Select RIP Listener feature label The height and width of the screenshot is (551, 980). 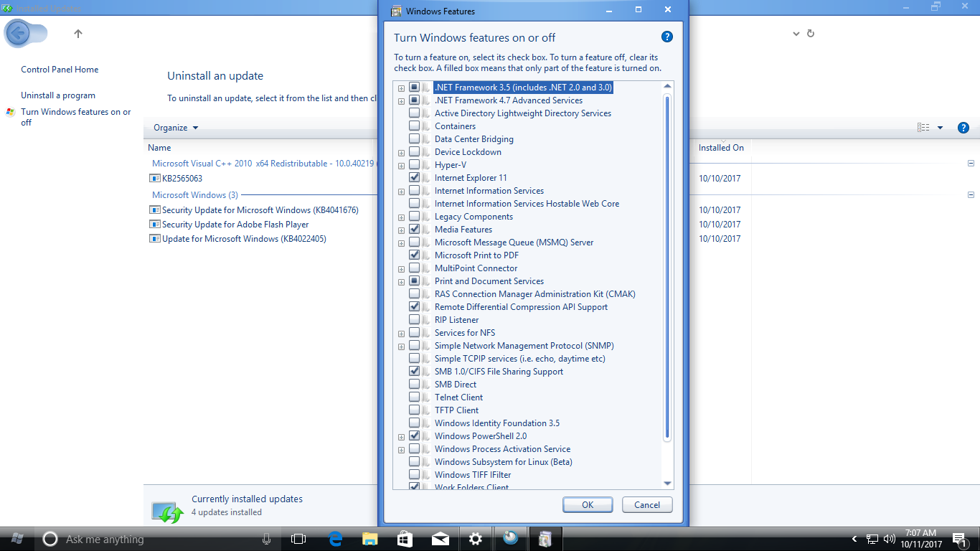(x=456, y=320)
